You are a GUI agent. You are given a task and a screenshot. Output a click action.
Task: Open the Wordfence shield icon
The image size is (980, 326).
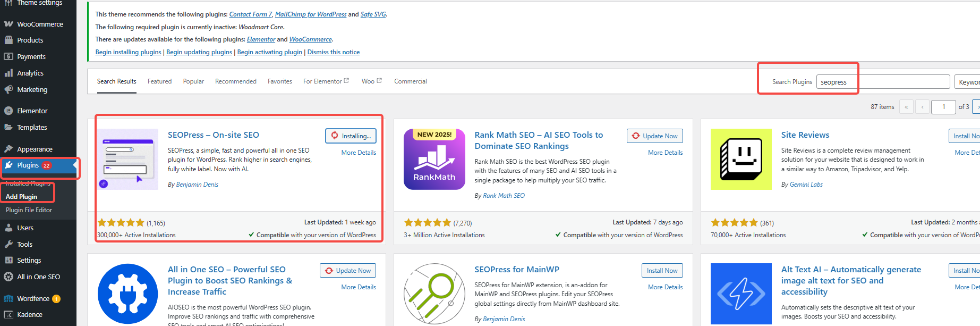pos(8,299)
